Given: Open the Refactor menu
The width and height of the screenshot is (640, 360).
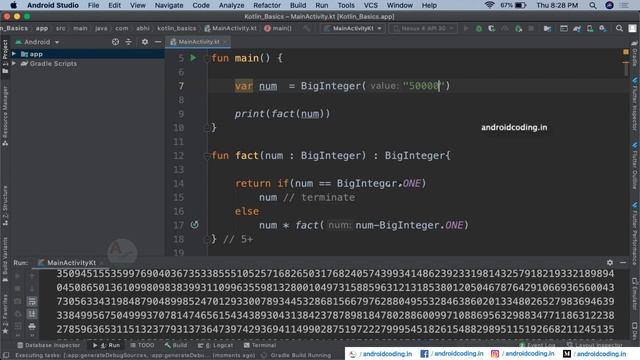Looking at the screenshot, I should [267, 5].
